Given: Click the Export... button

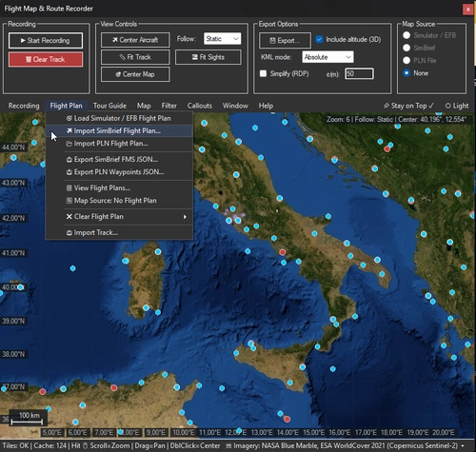Looking at the screenshot, I should click(x=285, y=40).
